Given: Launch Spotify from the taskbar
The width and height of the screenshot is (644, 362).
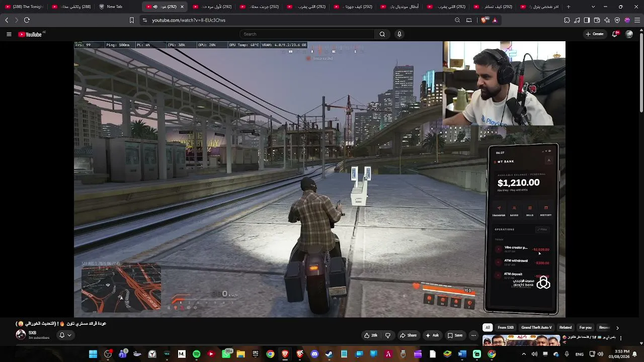Looking at the screenshot, I should [x=196, y=354].
